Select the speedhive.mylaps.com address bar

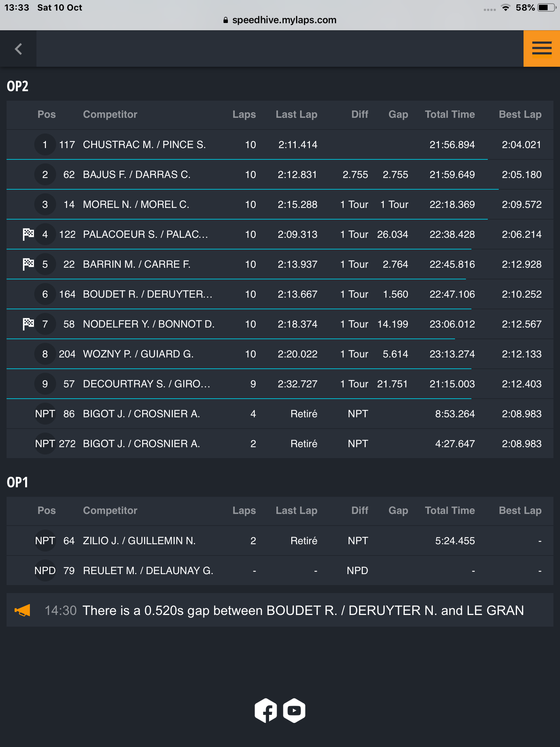coord(280,20)
